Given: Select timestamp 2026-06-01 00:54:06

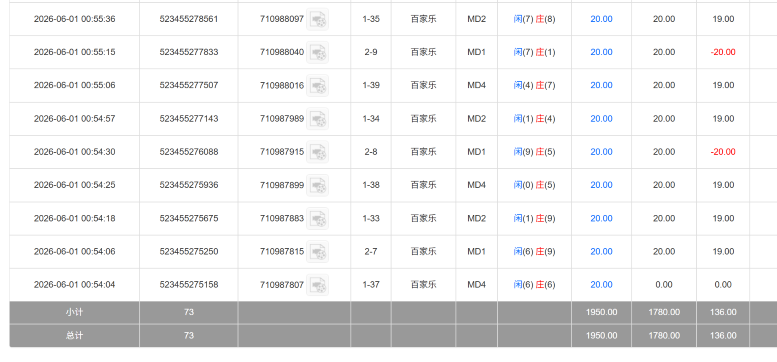Looking at the screenshot, I should 74,252.
